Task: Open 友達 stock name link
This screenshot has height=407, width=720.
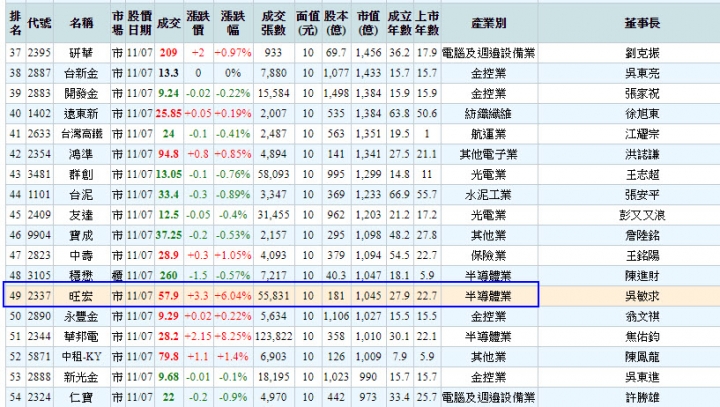Action: click(x=81, y=215)
